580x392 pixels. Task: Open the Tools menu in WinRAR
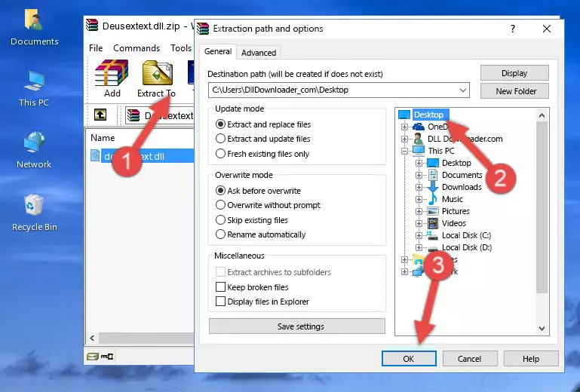[181, 48]
